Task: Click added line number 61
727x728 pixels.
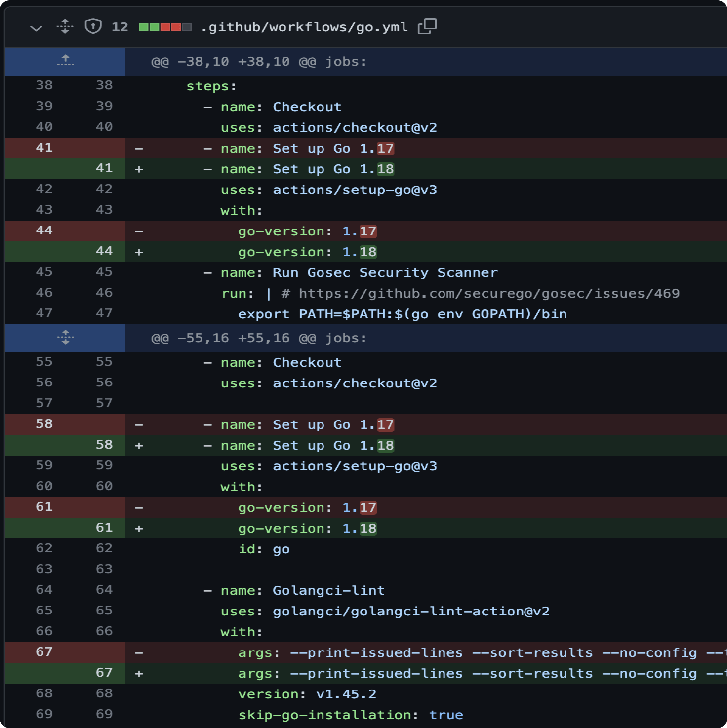Action: coord(104,528)
